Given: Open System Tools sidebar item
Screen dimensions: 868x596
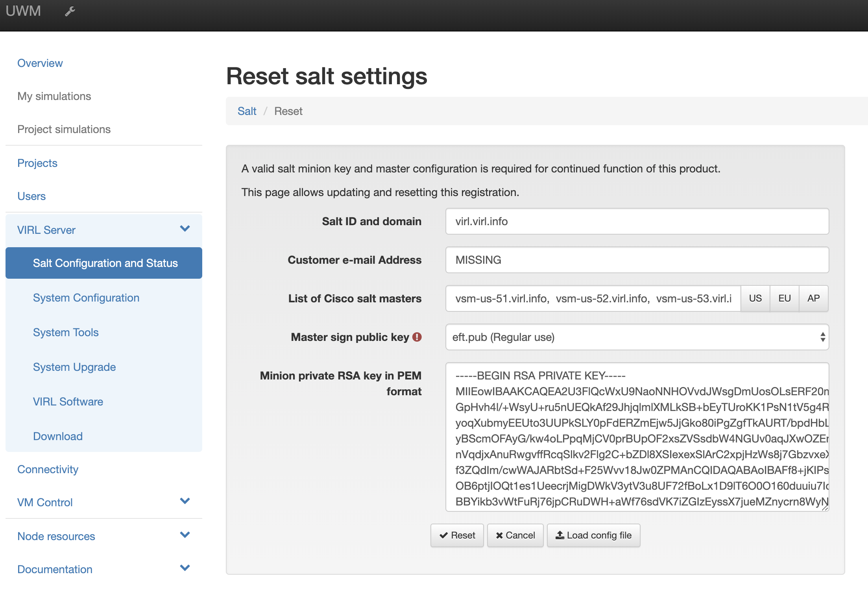Looking at the screenshot, I should [66, 332].
